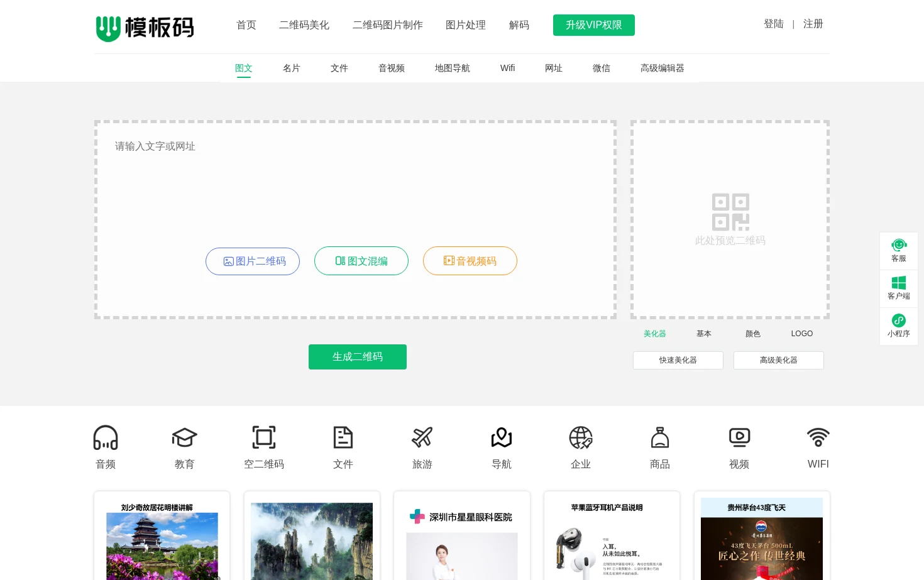This screenshot has height=580, width=924.
Task: Switch to 基本 tab under preview
Action: point(704,334)
